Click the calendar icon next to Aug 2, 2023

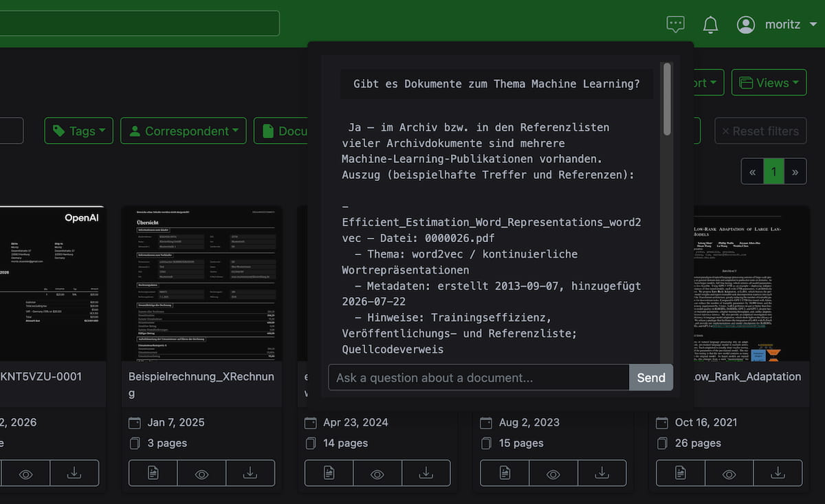(x=487, y=422)
